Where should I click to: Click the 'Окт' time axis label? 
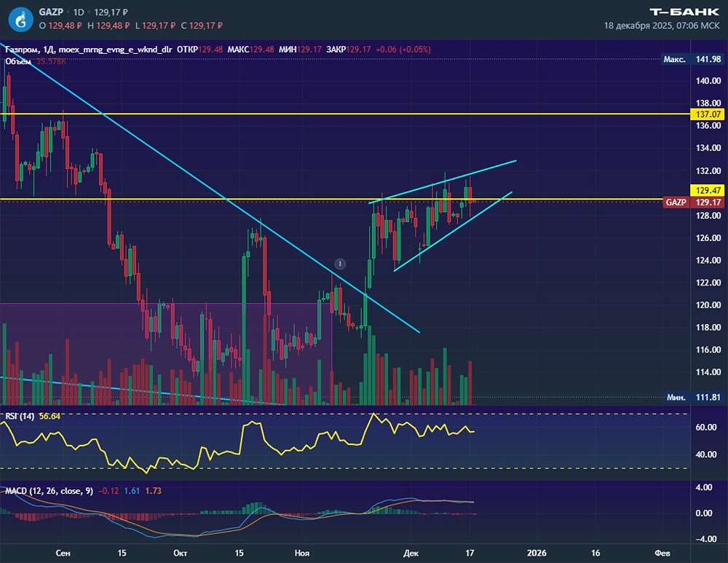180,553
